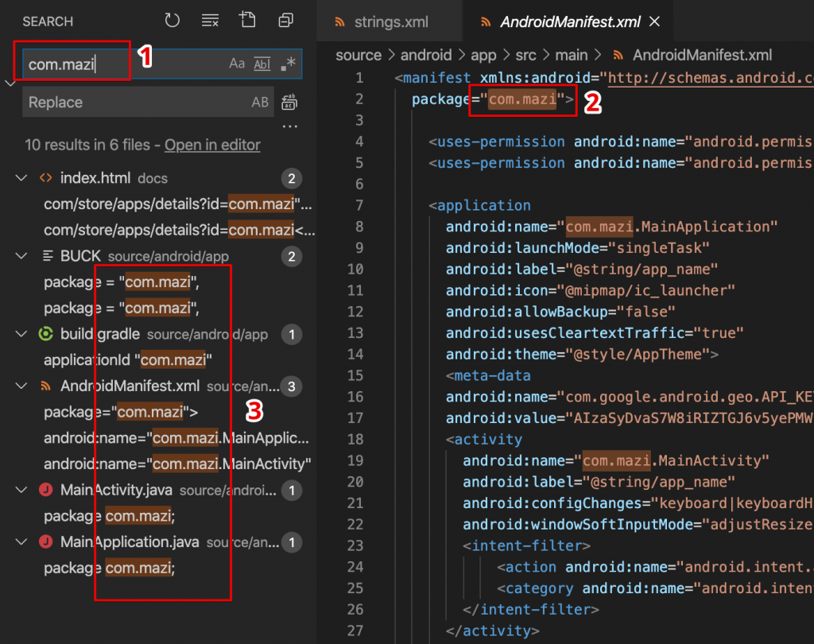Toggle the Match Case option
The image size is (814, 644).
click(237, 64)
